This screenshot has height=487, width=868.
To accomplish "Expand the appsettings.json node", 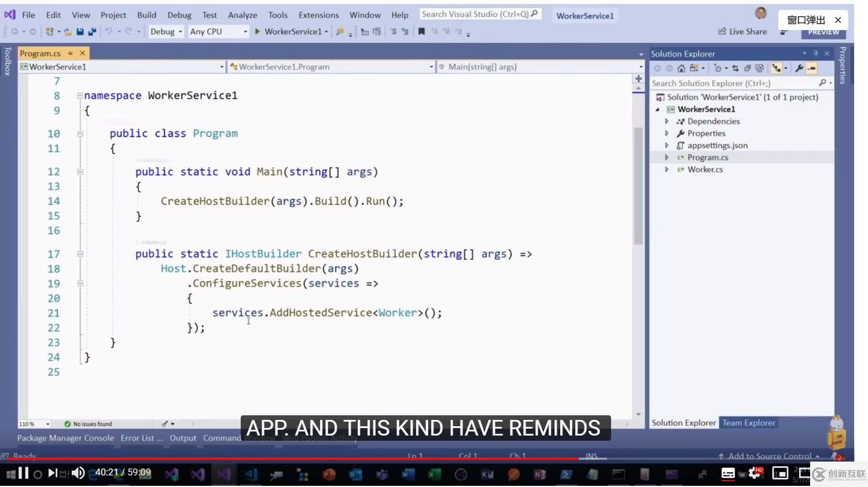I will tap(667, 146).
